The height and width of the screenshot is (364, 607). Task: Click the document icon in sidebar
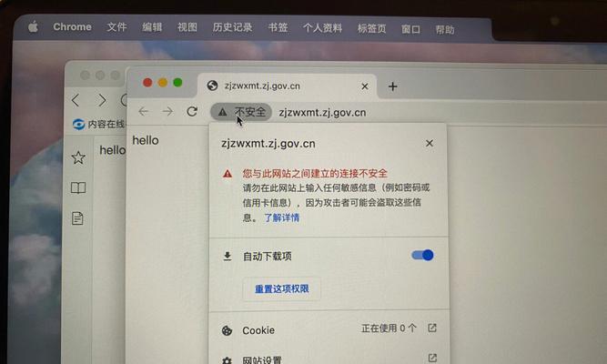(77, 218)
